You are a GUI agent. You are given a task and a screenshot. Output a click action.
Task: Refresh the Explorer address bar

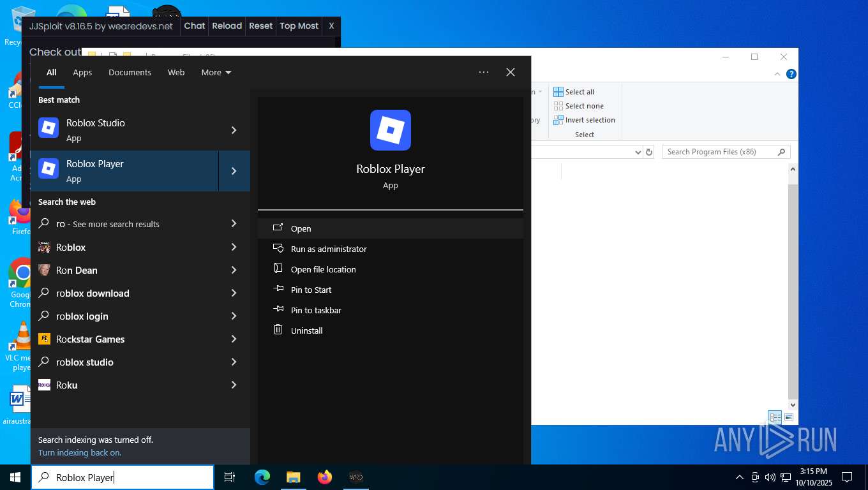[x=649, y=152]
